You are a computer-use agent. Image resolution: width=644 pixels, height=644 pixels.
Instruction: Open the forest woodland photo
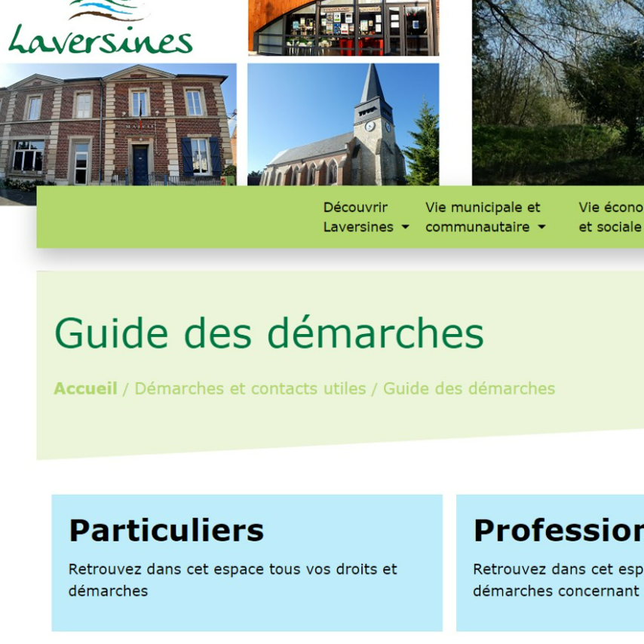coord(557,90)
